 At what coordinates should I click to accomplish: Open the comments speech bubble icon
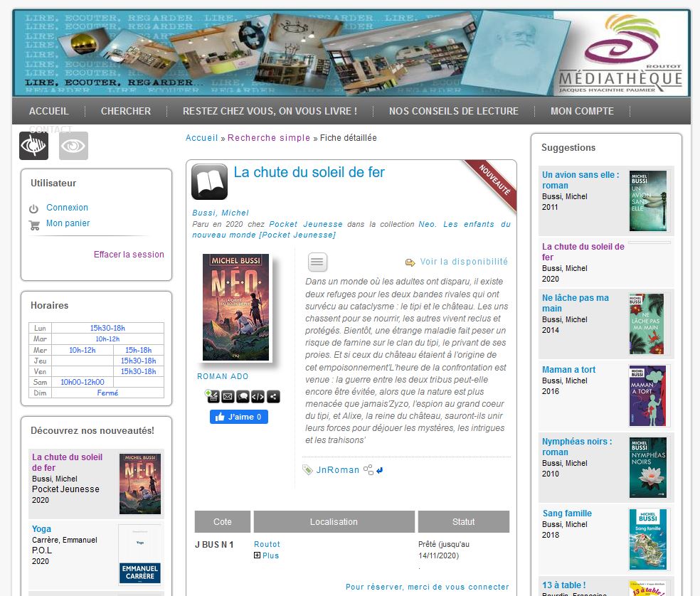243,397
